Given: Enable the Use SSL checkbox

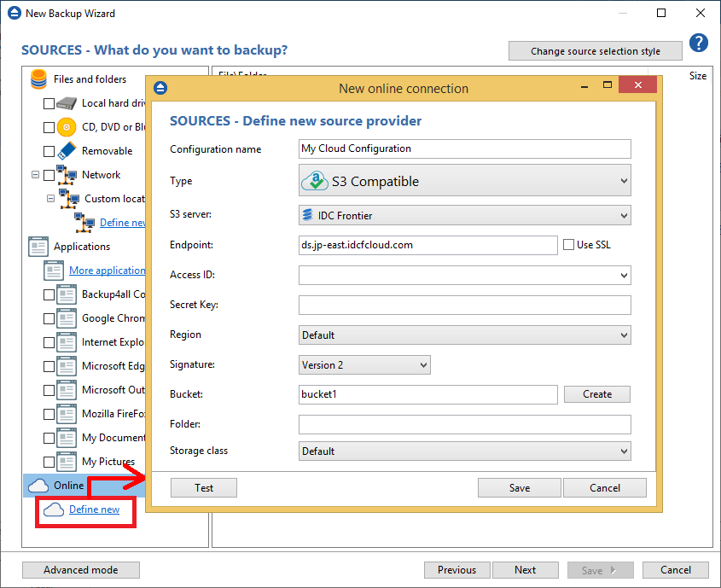Looking at the screenshot, I should pos(569,245).
